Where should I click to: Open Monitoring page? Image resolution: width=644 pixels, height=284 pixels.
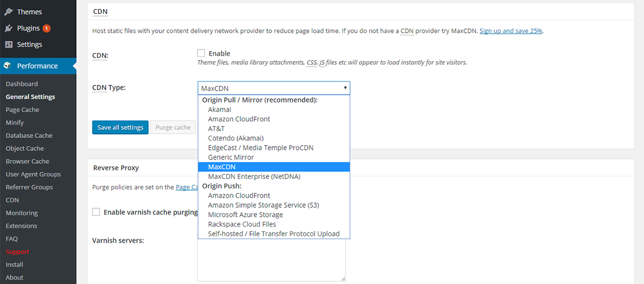pyautogui.click(x=22, y=213)
